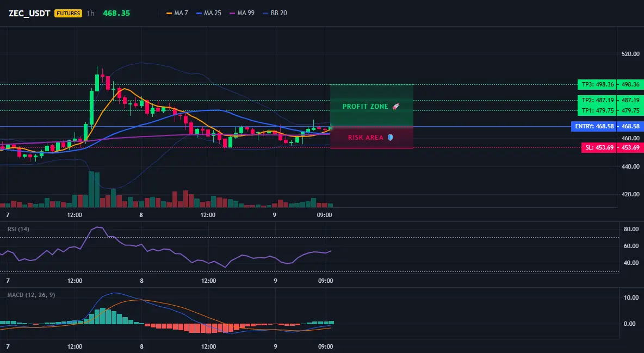Image resolution: width=644 pixels, height=353 pixels.
Task: Click the 60.00 RSI scale label
Action: [631, 246]
